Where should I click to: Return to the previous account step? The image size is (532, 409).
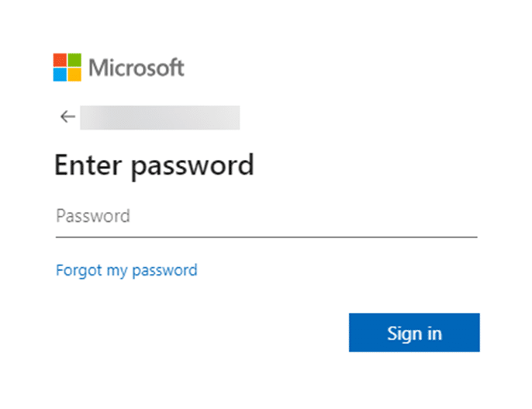point(67,117)
